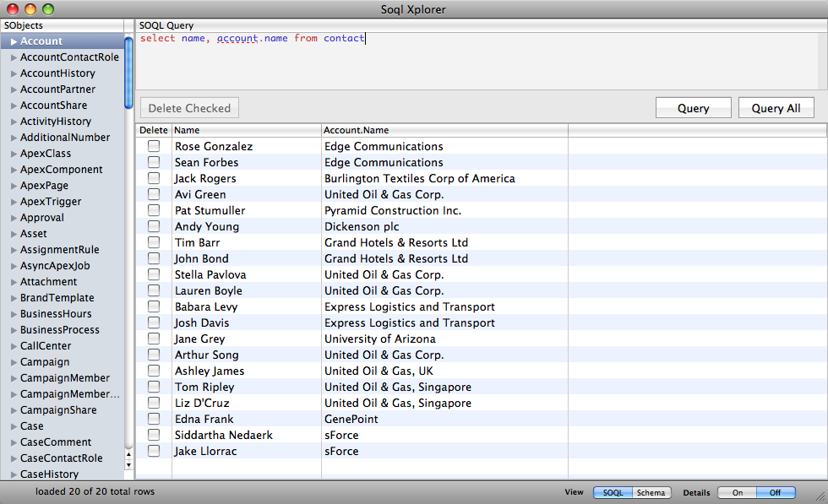Tick the delete checkbox for Pat Stumuller
This screenshot has width=828, height=504.
click(x=154, y=210)
